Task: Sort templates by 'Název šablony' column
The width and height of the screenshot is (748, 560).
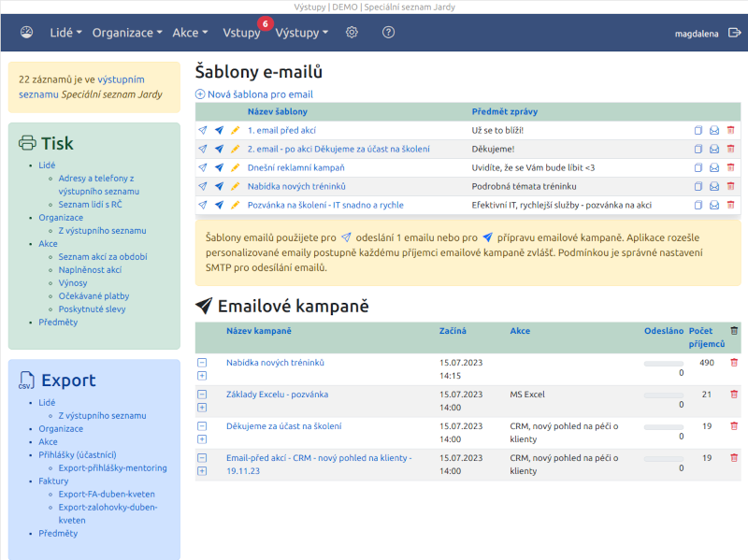Action: [x=277, y=111]
